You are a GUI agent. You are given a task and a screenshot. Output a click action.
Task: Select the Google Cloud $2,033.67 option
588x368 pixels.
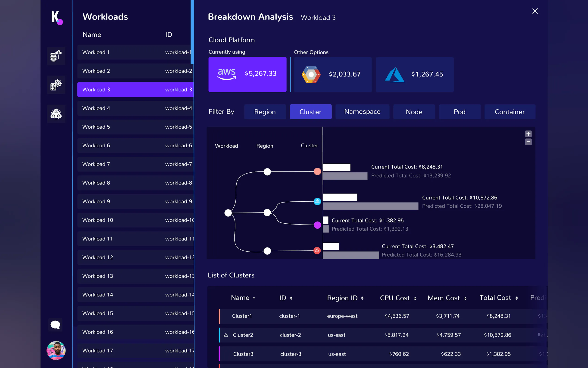pos(333,74)
